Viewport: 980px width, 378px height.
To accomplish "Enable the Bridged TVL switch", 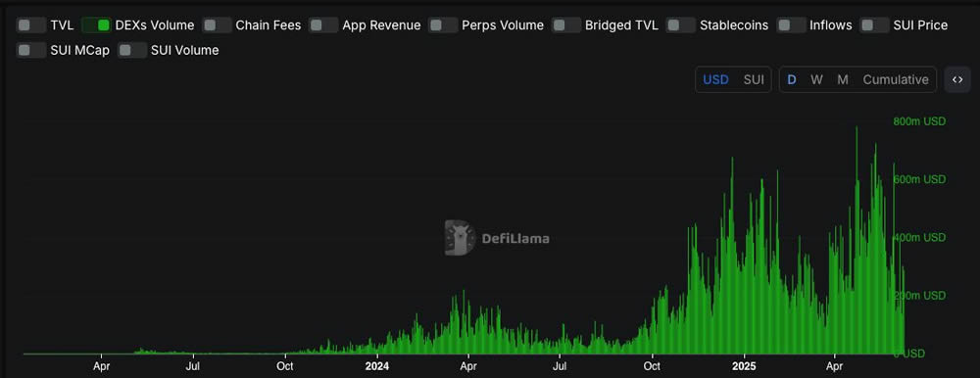I will click(566, 25).
